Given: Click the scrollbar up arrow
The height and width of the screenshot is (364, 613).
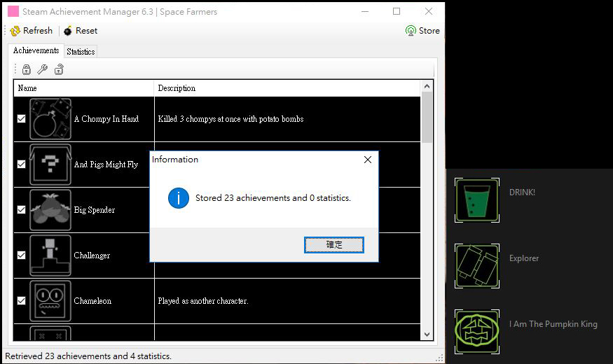Looking at the screenshot, I should tap(427, 86).
